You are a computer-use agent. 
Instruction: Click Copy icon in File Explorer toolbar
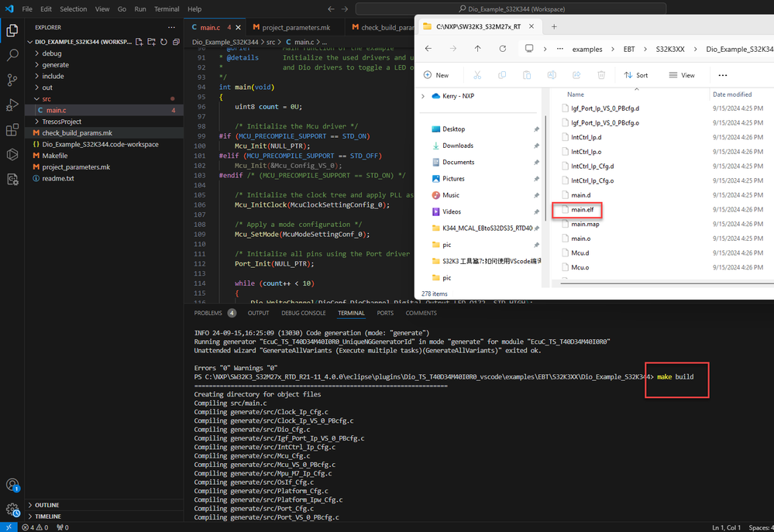[502, 75]
